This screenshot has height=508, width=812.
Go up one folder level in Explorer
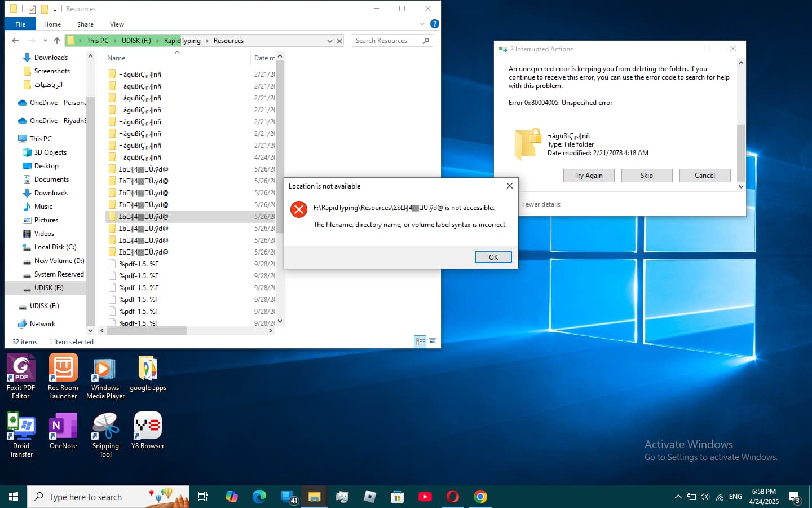(x=57, y=41)
